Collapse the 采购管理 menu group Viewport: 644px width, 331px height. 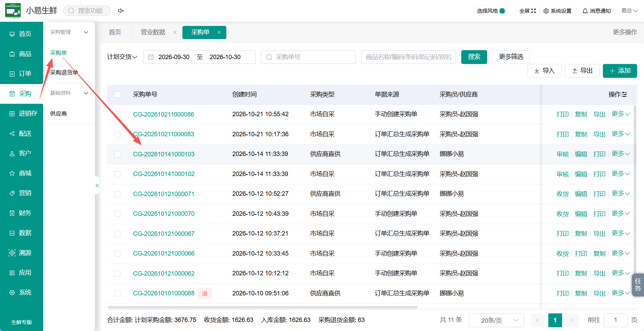coord(69,32)
